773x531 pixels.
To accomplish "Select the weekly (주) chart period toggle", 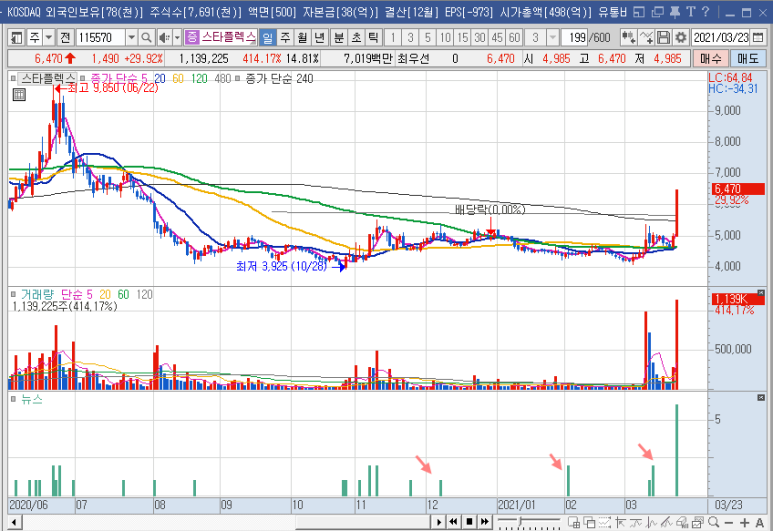I will coord(285,37).
